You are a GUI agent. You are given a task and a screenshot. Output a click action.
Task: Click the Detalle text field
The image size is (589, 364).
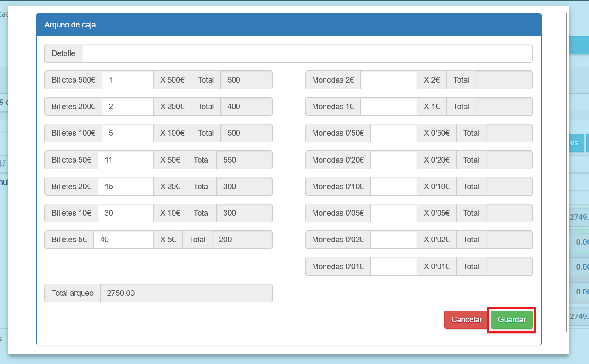click(x=307, y=53)
